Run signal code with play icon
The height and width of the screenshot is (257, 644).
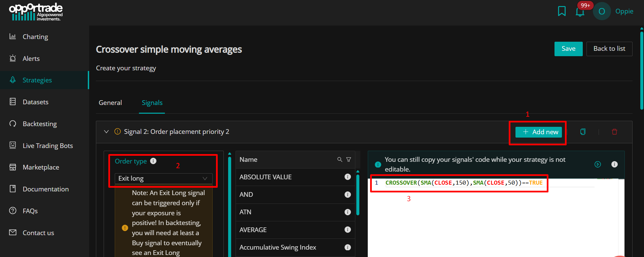(x=598, y=164)
